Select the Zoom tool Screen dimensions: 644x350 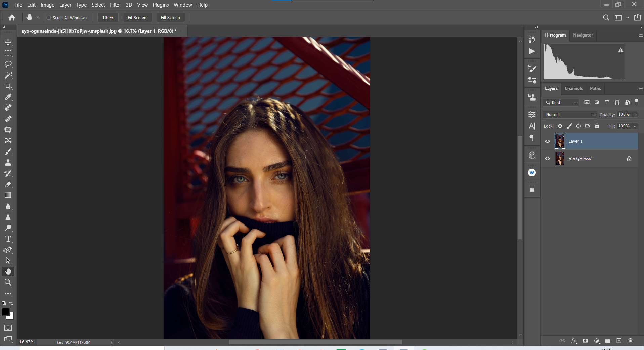8,282
